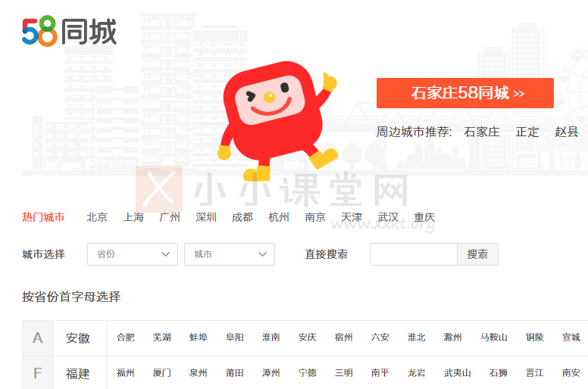Open city 阜阳
588x389 pixels.
pos(235,338)
